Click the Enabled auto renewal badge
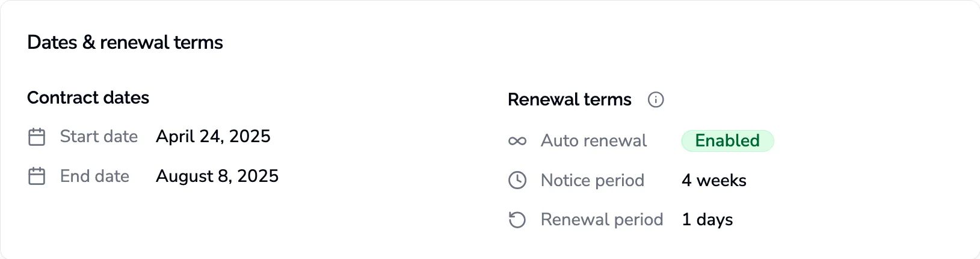The image size is (980, 259). point(727,141)
